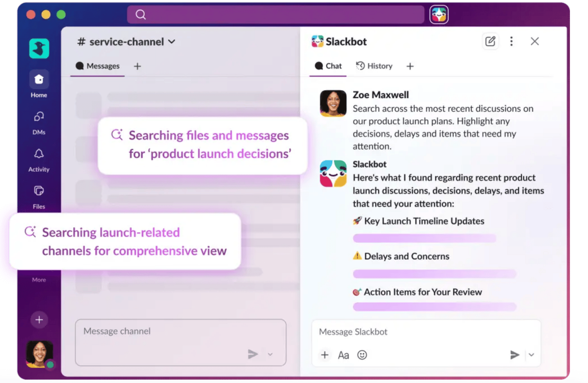The width and height of the screenshot is (588, 383).
Task: Click new chat compose icon in Slackbot
Action: click(490, 41)
